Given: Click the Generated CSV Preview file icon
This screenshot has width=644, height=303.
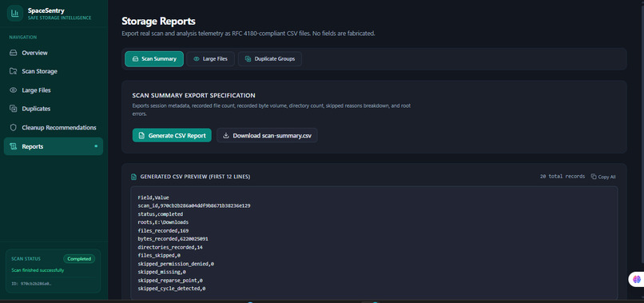Looking at the screenshot, I should tap(133, 177).
